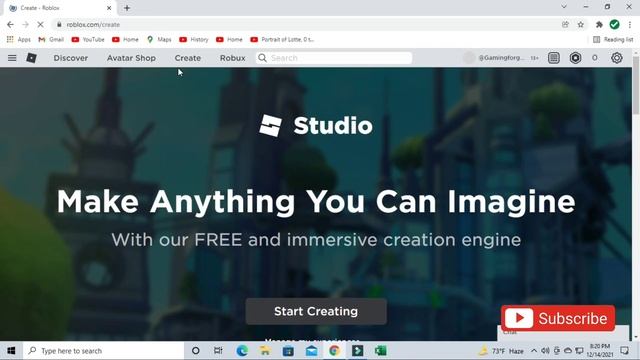Viewport: 640px width, 360px height.
Task: Open the Windows notification center
Action: (x=624, y=351)
